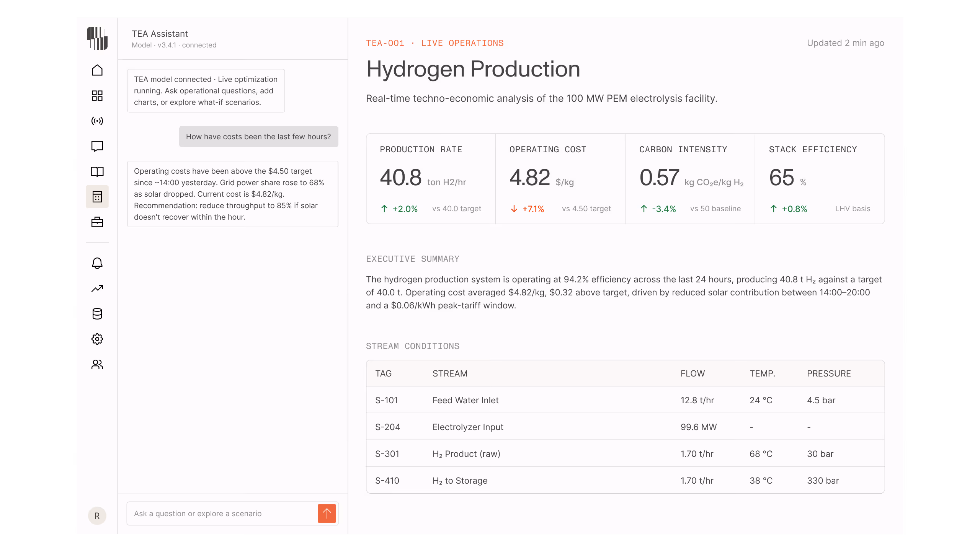
Task: Click 'Model · v3.4.1 · connected' status text
Action: 174,45
